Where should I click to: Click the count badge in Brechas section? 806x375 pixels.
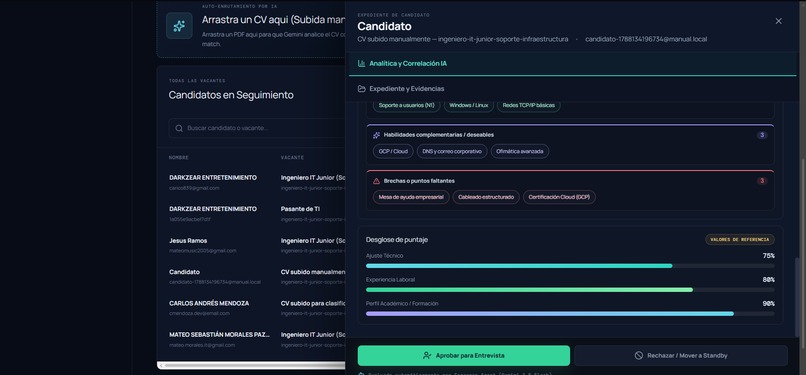(762, 181)
